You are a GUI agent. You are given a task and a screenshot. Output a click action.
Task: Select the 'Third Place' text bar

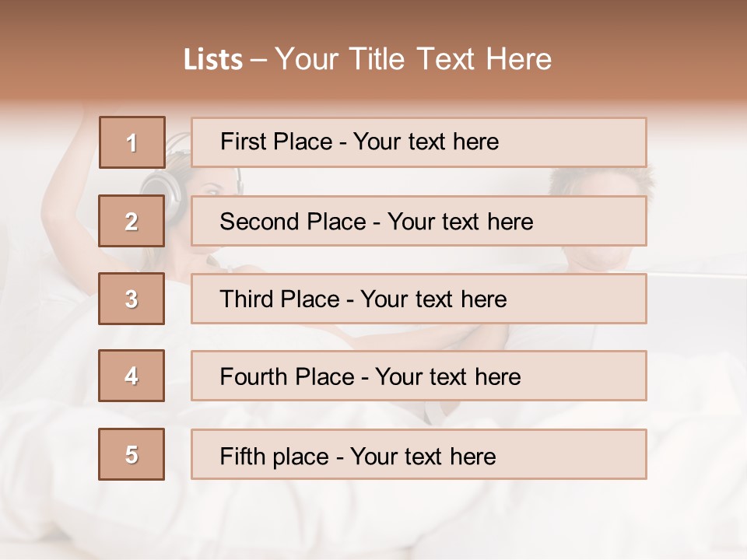(419, 299)
